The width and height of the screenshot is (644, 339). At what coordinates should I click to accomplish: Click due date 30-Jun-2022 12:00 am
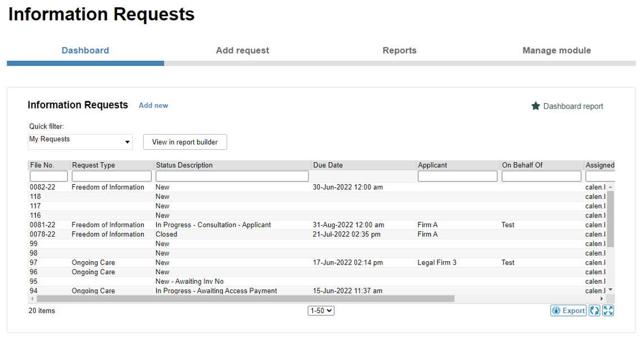[x=348, y=187]
